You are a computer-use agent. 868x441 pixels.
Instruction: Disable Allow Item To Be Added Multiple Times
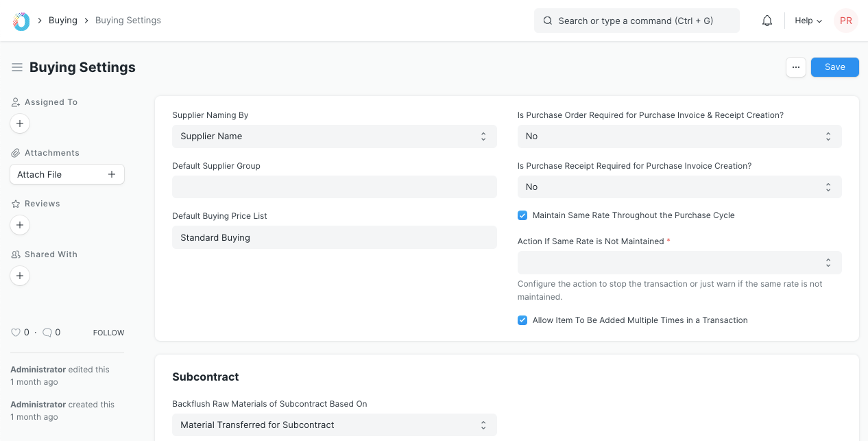click(x=522, y=320)
